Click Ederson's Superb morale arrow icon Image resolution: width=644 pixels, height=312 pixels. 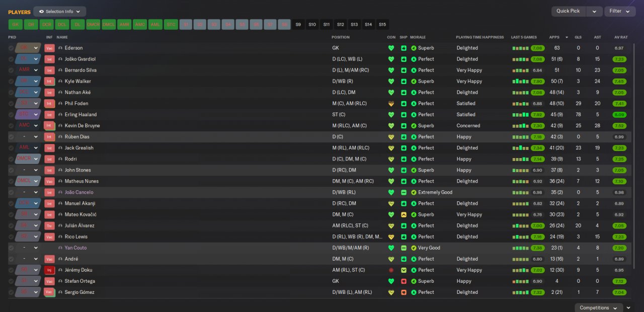(x=414, y=48)
